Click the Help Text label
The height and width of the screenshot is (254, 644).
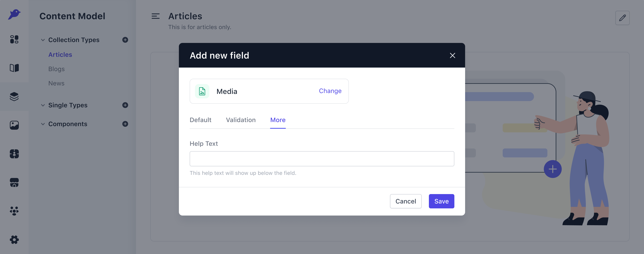[204, 144]
